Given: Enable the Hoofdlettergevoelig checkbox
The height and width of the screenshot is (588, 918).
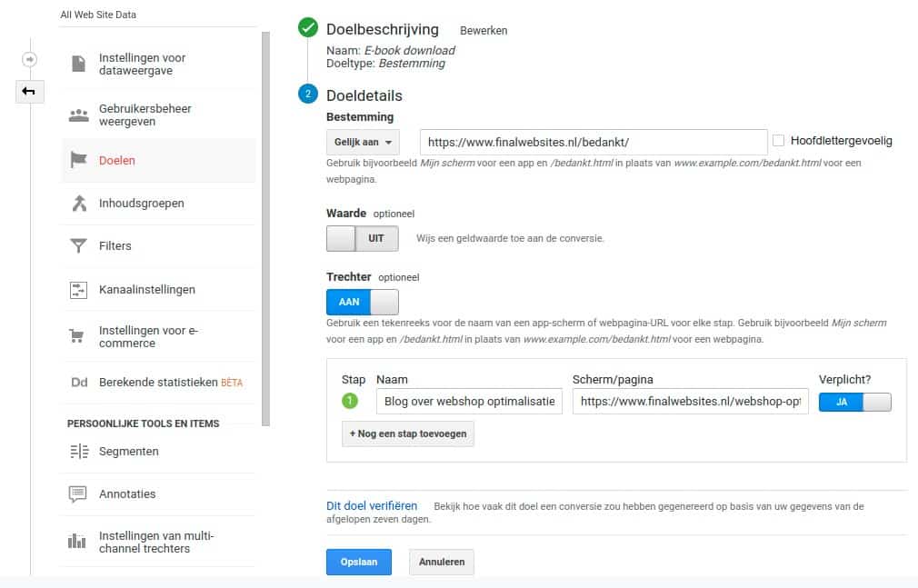Looking at the screenshot, I should [x=778, y=141].
